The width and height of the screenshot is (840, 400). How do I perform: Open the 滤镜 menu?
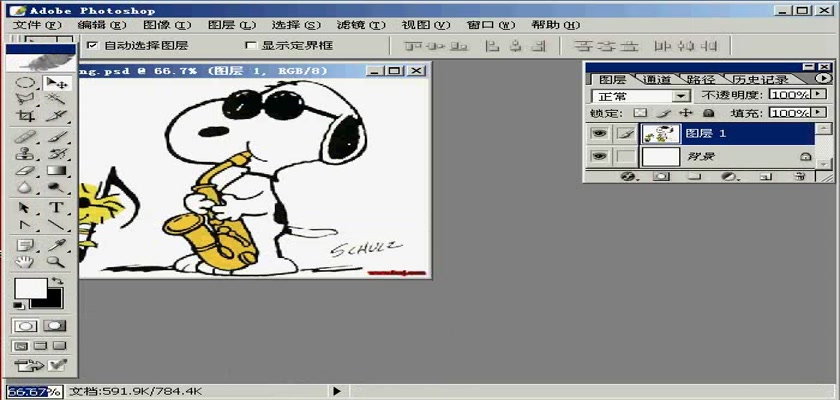[x=361, y=25]
